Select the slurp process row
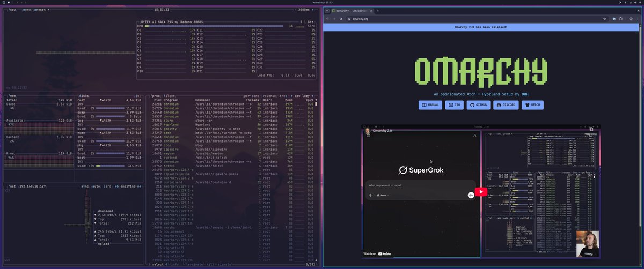 [x=231, y=121]
